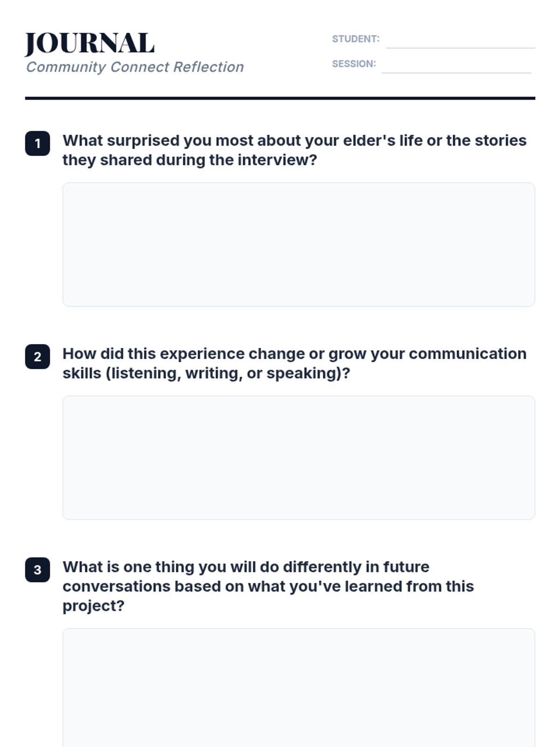This screenshot has height=747, width=560.
Task: Focus the communication skills answer box
Action: (299, 458)
